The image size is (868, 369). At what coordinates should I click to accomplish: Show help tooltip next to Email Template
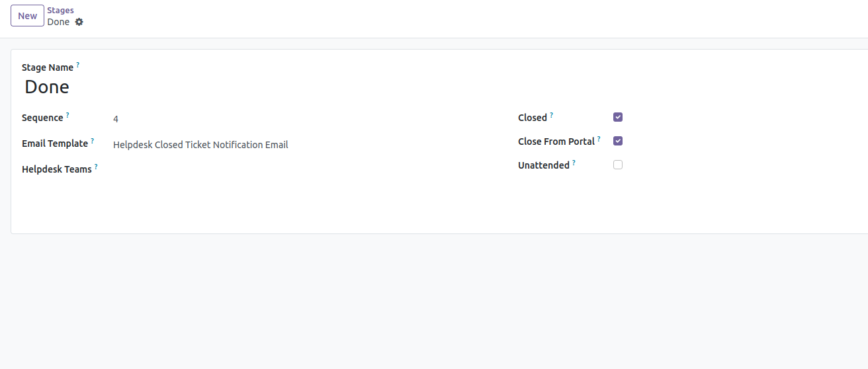(x=93, y=141)
